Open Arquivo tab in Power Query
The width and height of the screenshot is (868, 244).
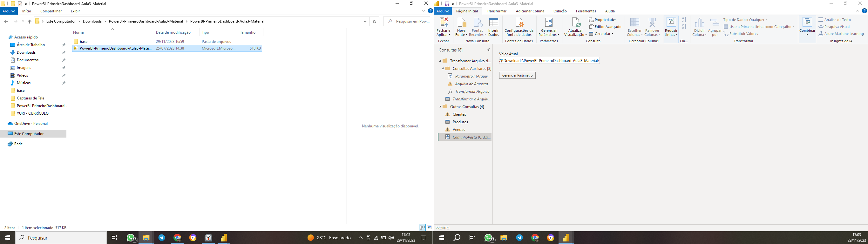pyautogui.click(x=443, y=11)
